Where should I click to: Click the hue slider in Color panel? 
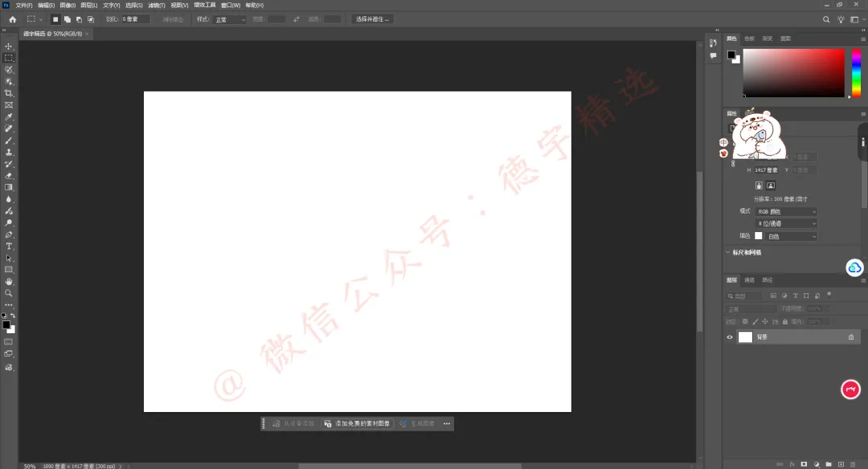click(857, 73)
